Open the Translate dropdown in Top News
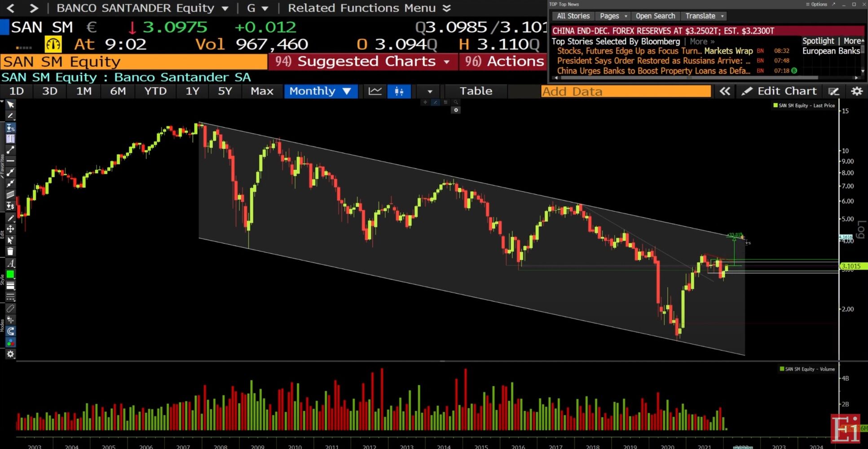The width and height of the screenshot is (868, 449). [x=704, y=16]
